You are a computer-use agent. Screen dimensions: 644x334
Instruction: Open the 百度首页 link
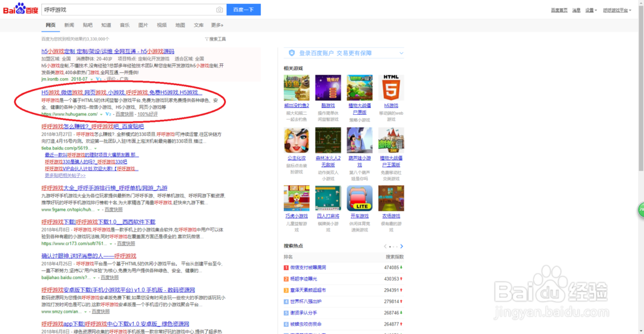pyautogui.click(x=559, y=10)
